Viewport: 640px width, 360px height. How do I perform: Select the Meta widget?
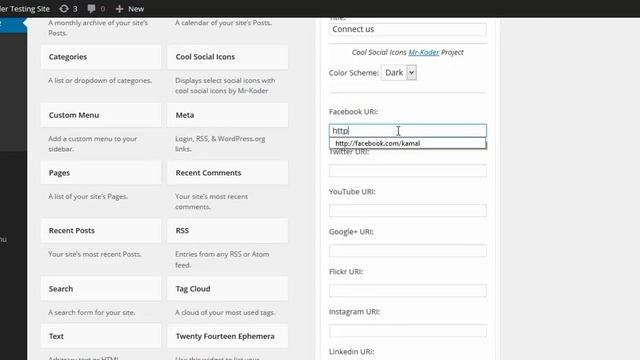(x=227, y=115)
